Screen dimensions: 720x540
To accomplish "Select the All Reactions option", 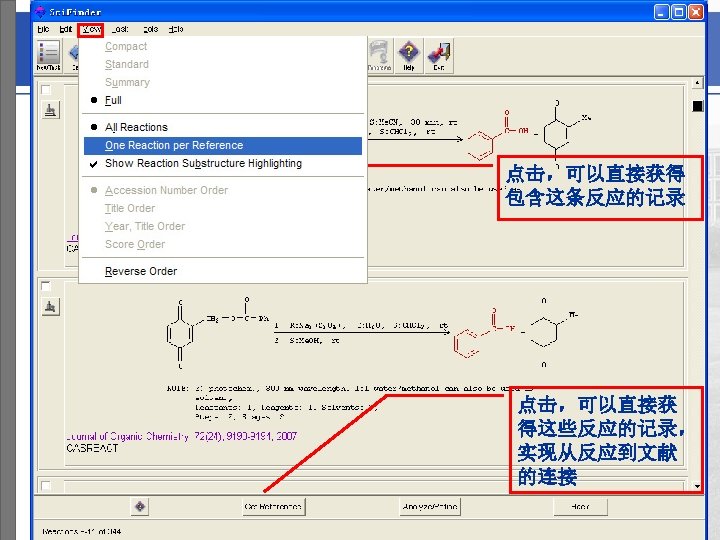I will 223,127.
